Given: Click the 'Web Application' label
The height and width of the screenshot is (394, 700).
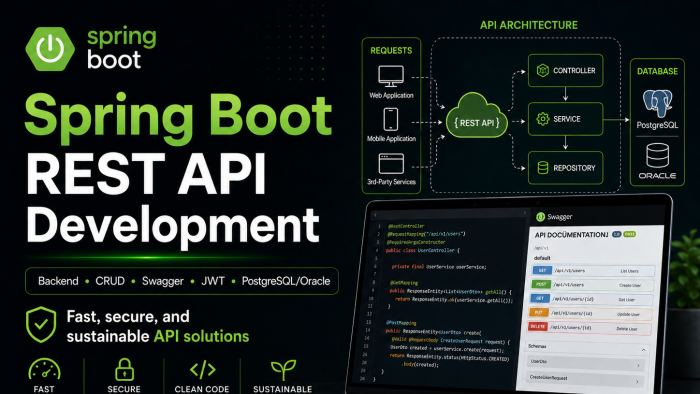Looking at the screenshot, I should pos(391,95).
